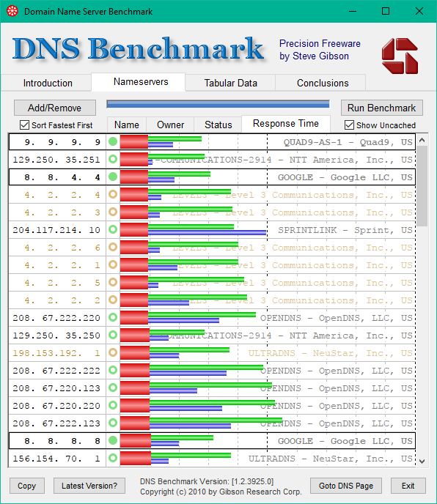Viewport: 437px width, 504px height.
Task: Click status circle for 198.153.192.1 row
Action: coord(113,352)
